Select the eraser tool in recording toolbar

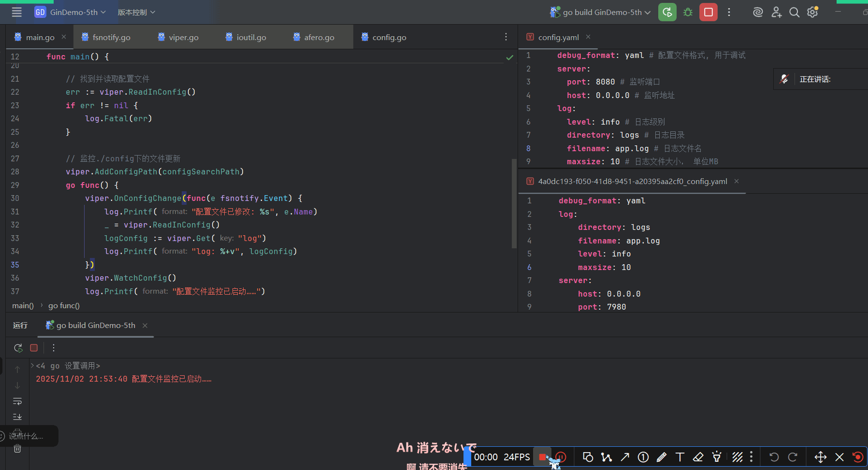698,457
